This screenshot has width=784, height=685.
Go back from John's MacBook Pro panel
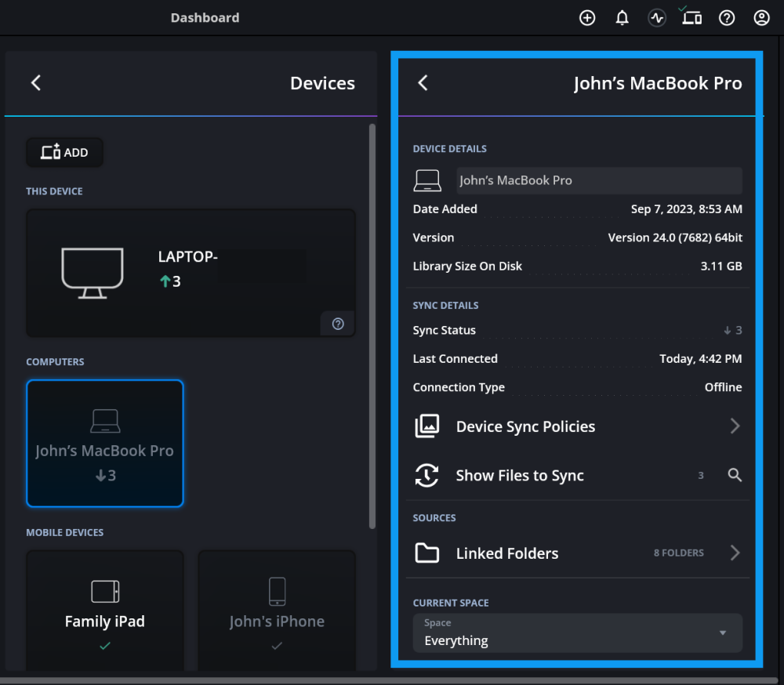(423, 83)
